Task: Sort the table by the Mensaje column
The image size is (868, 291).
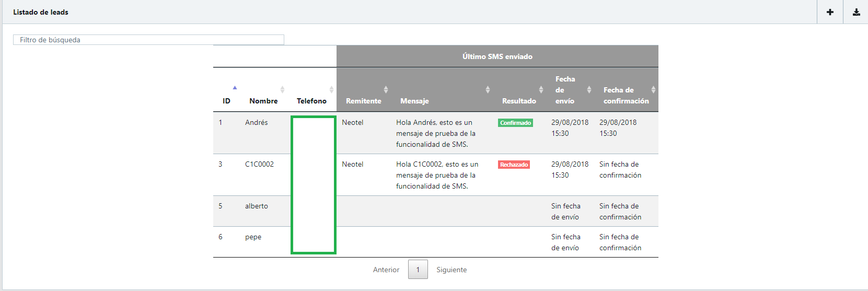Action: coord(414,100)
